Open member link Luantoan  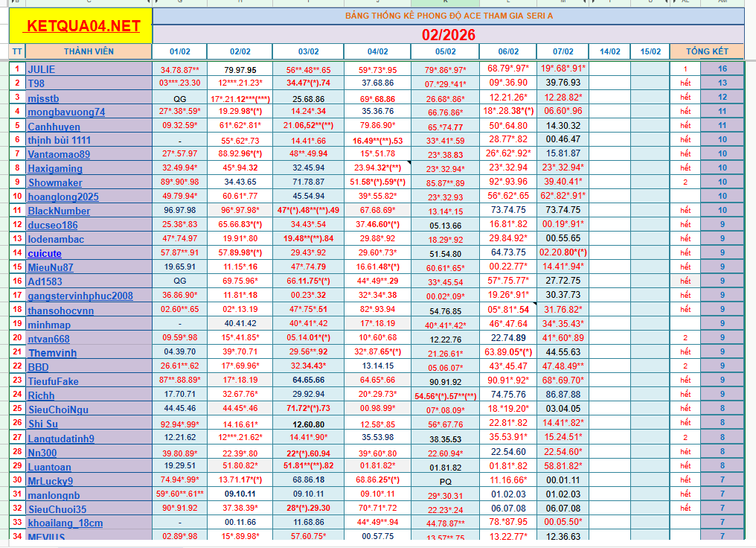tap(49, 467)
